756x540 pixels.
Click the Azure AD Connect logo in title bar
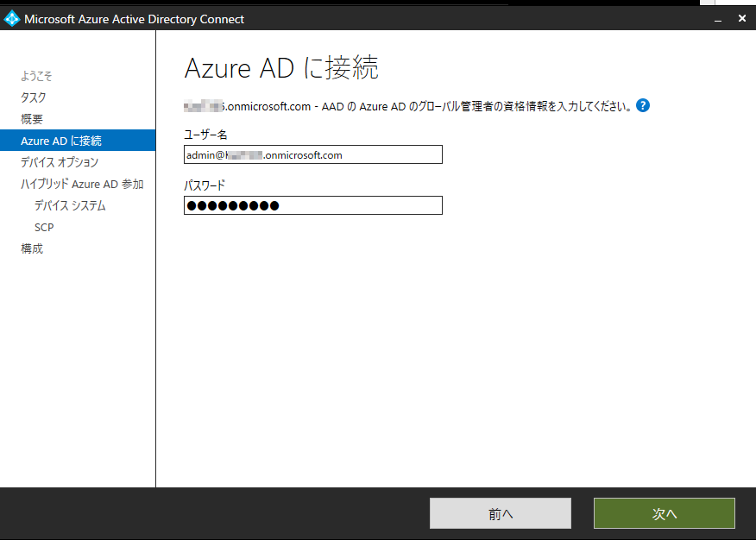click(x=12, y=17)
